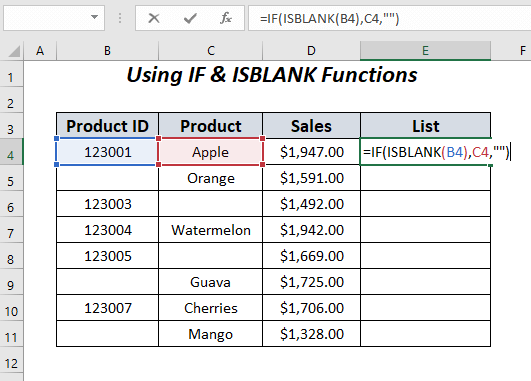Viewport: 531px width, 381px height.
Task: Select cell containing Orange
Action: click(211, 178)
